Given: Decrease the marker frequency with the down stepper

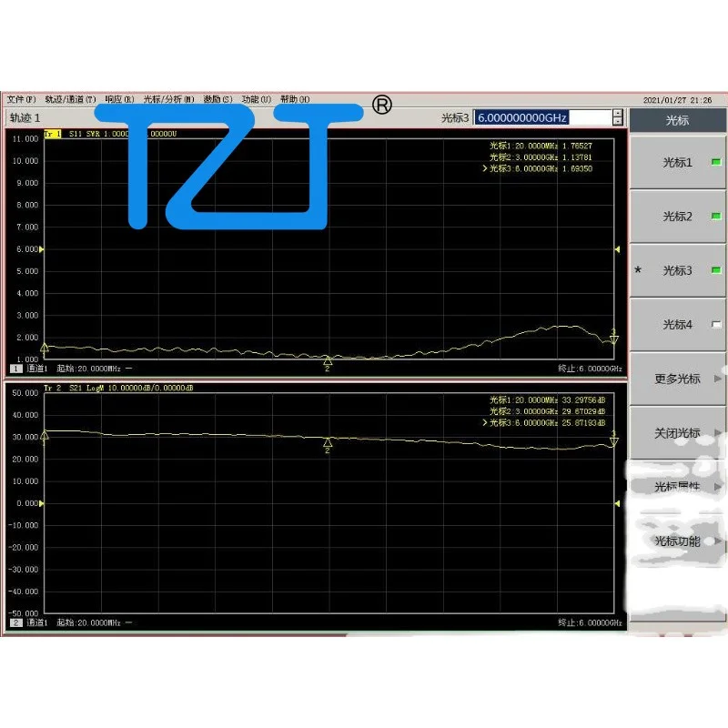Looking at the screenshot, I should click(618, 121).
